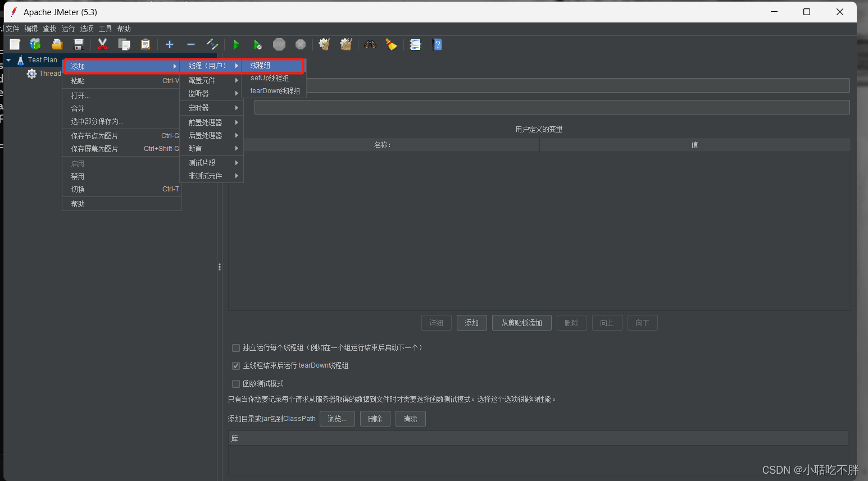This screenshot has width=868, height=481.
Task: Open Search with binoculars icon
Action: click(370, 44)
